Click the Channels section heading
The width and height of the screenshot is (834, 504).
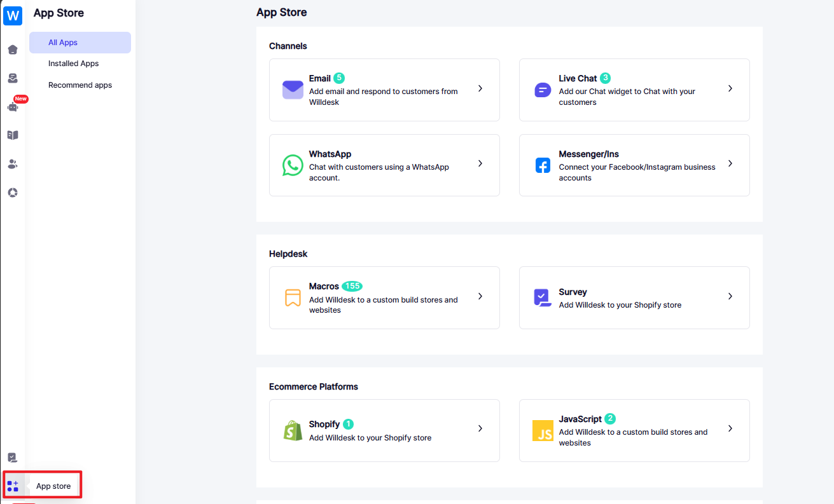click(288, 46)
